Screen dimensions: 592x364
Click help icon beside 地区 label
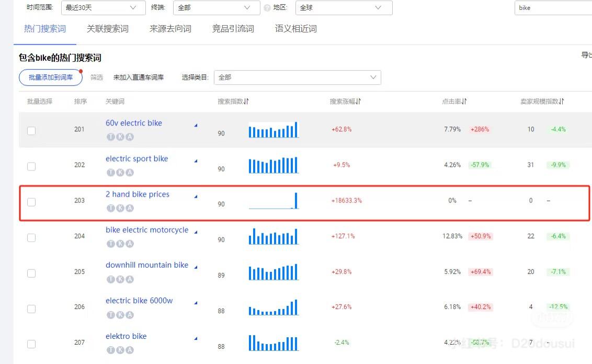[x=267, y=7]
